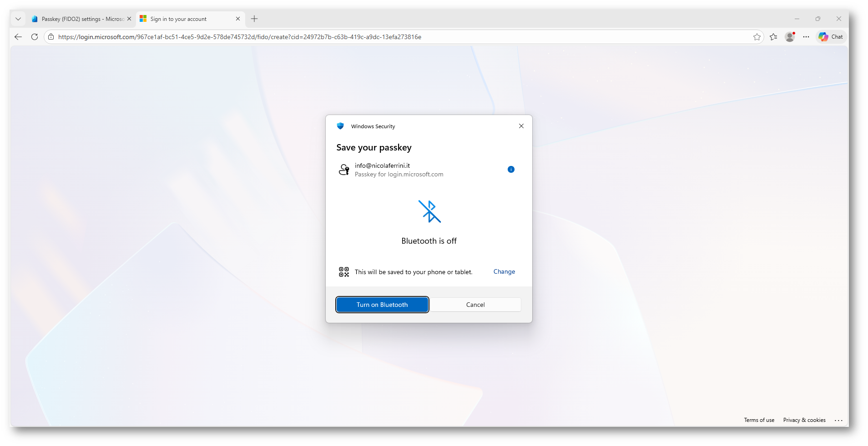Add this page to favorites star

tap(757, 37)
